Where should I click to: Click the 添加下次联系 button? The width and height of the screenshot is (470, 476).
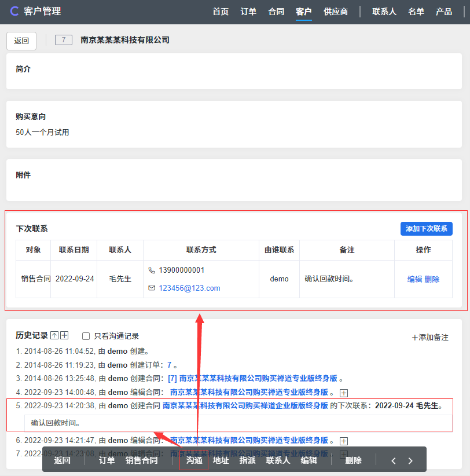[426, 229]
